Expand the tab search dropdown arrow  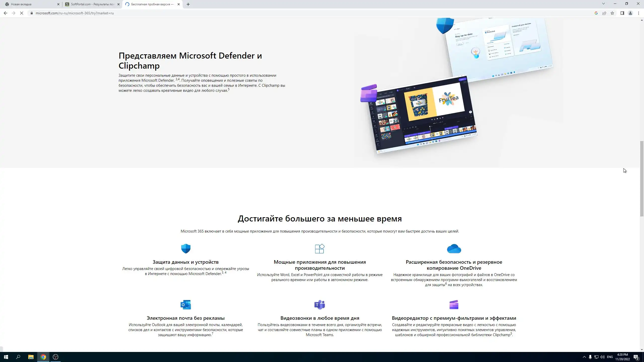pos(603,4)
